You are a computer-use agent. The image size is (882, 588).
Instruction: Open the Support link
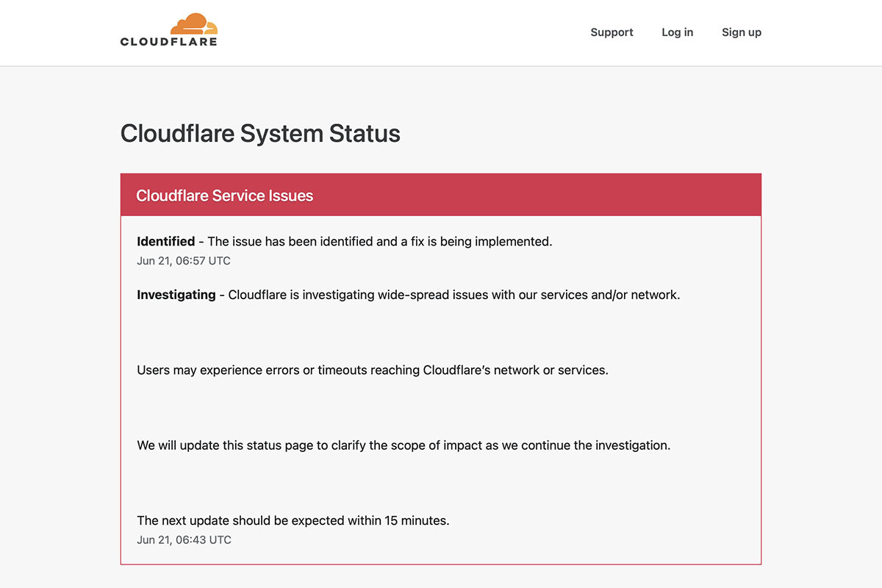tap(612, 32)
